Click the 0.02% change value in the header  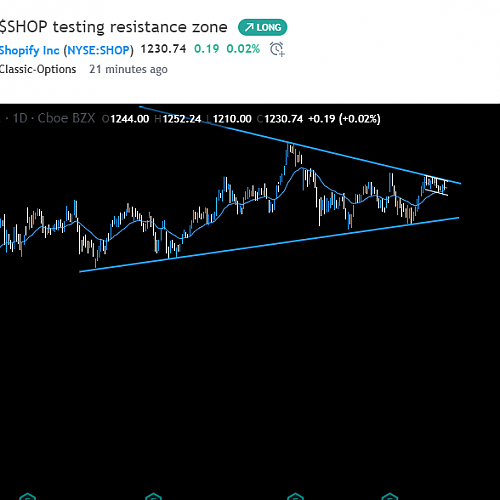pos(243,49)
